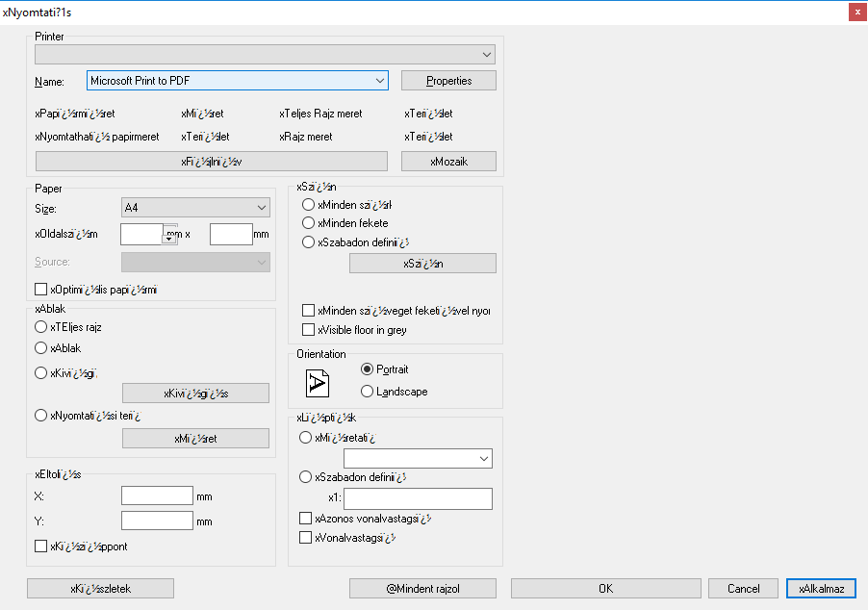Click the page orientation preview icon
Viewport: 868px width, 610px height.
[x=318, y=383]
